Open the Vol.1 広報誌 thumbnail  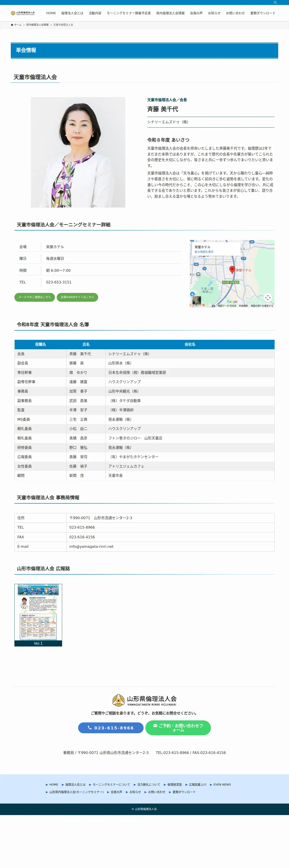coord(38,615)
